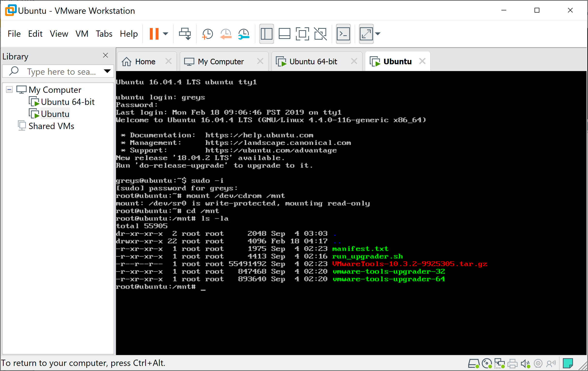Open the Snapshot Manager icon
This screenshot has height=371, width=588.
point(244,34)
